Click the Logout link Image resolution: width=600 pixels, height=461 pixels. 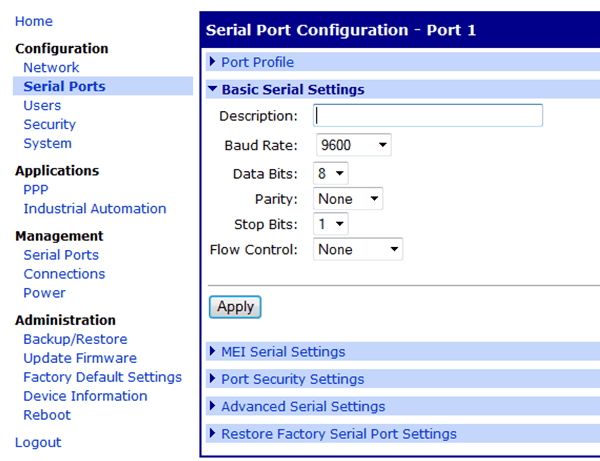38,442
